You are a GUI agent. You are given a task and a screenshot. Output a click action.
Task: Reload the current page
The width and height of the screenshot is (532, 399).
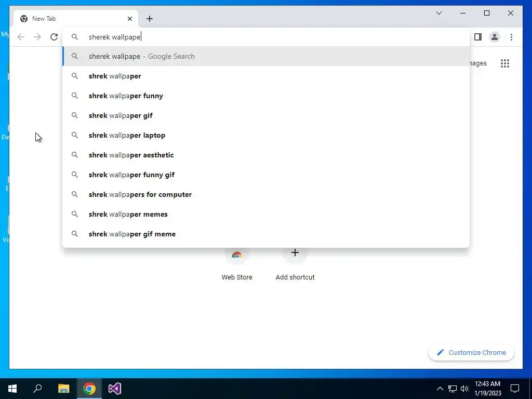(x=54, y=37)
